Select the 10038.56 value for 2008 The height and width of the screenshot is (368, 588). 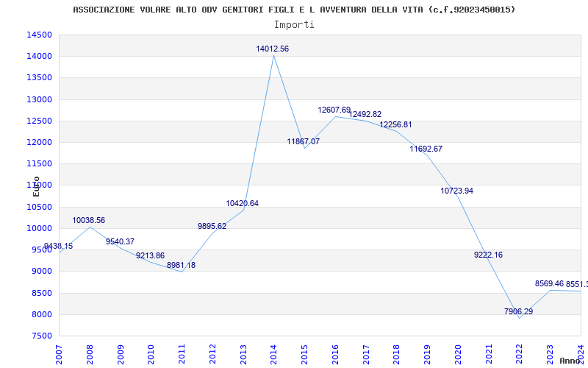(88, 220)
